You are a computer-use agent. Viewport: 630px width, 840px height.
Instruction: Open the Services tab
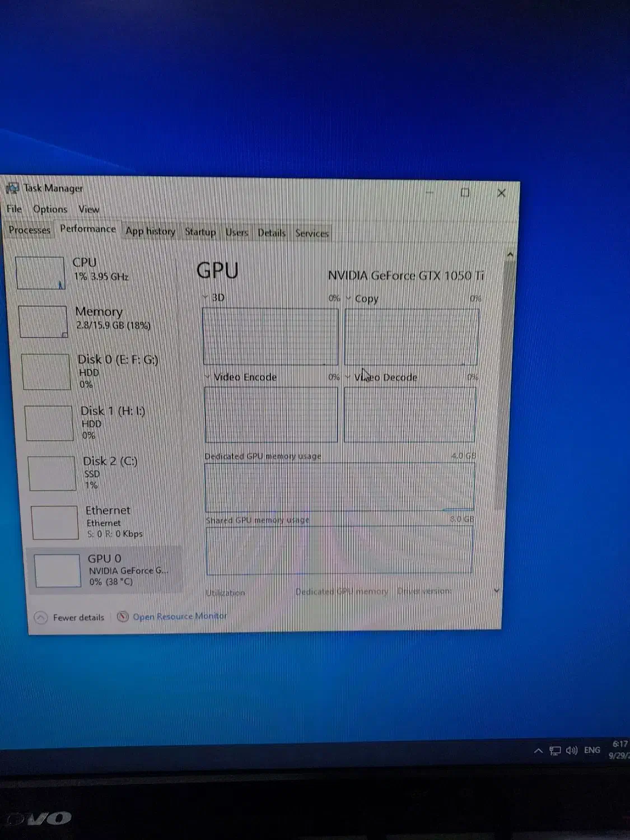312,234
